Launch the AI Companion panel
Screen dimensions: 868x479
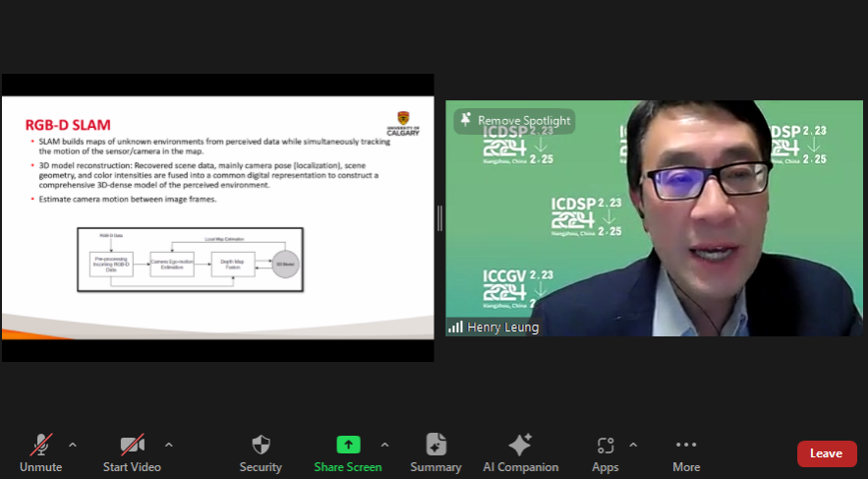click(520, 451)
